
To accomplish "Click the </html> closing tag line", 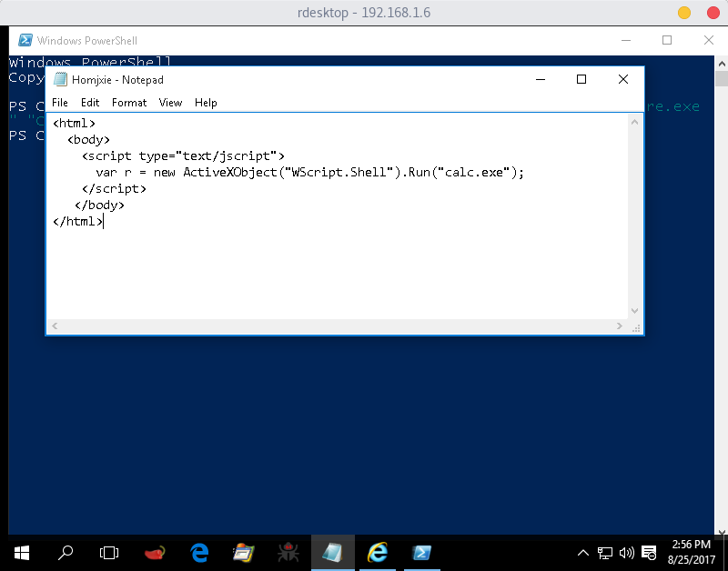I will (x=78, y=221).
